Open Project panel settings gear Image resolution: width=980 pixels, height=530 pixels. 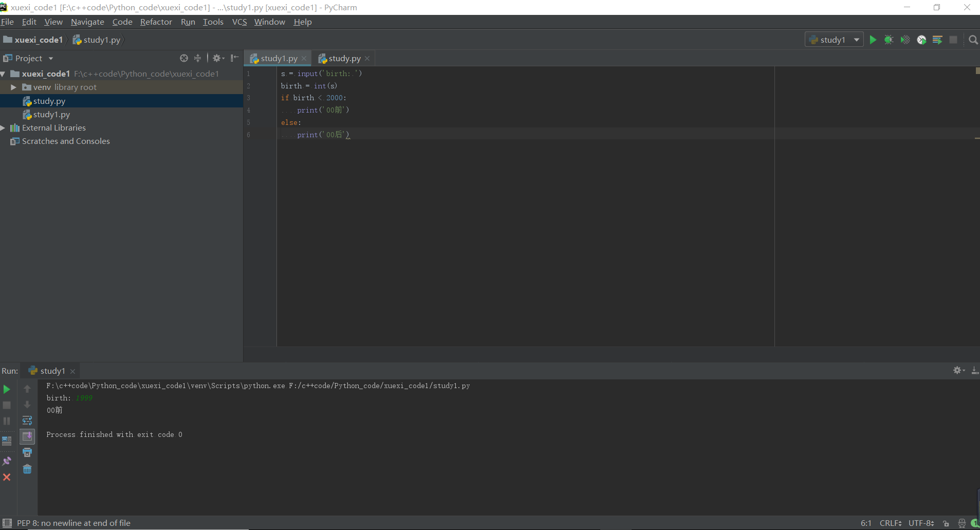pos(218,58)
